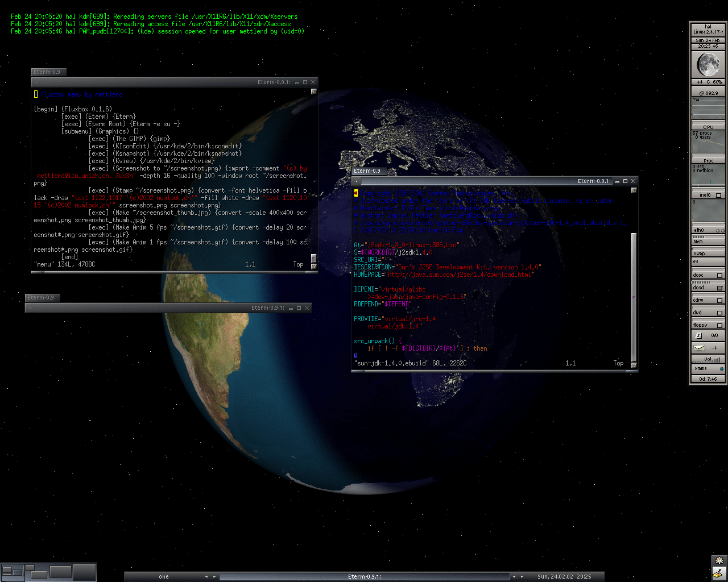
Task: Switch to previous workspace using left arrow
Action: [x=206, y=576]
